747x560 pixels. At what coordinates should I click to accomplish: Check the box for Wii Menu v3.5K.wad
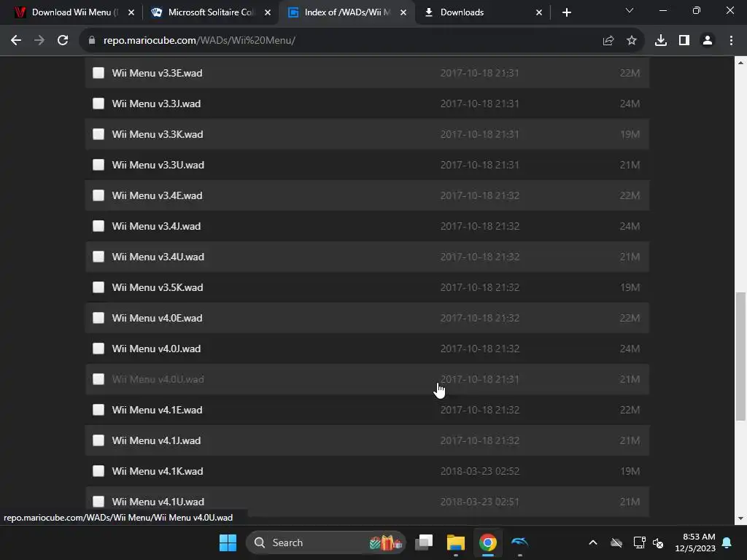[x=98, y=287]
